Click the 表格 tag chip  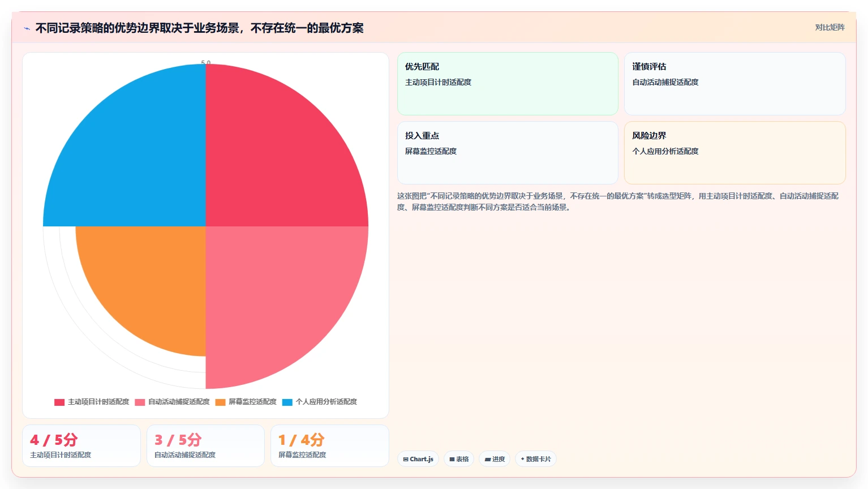click(x=459, y=459)
